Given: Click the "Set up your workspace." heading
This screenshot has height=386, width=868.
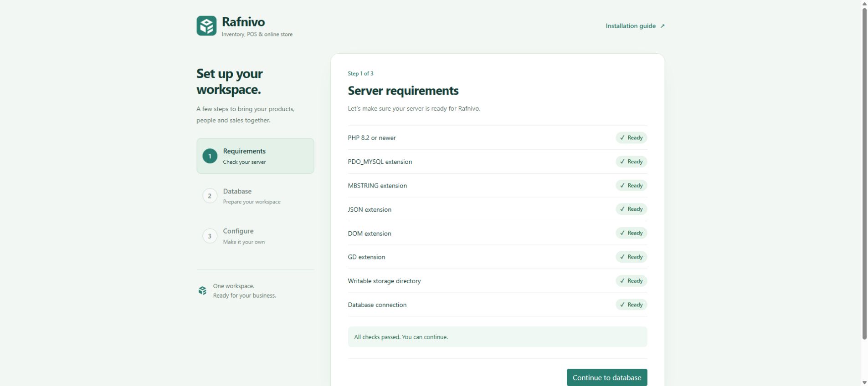Looking at the screenshot, I should click(x=229, y=81).
